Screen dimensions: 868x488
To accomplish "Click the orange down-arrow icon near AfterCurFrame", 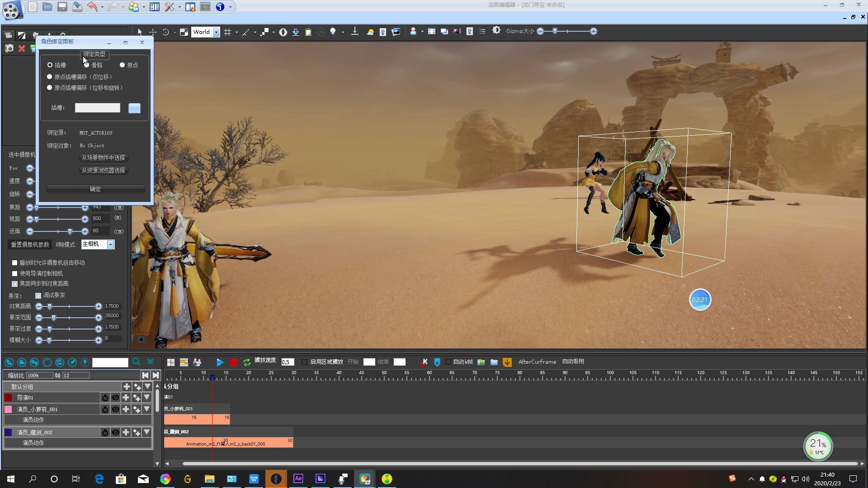I will coord(507,362).
